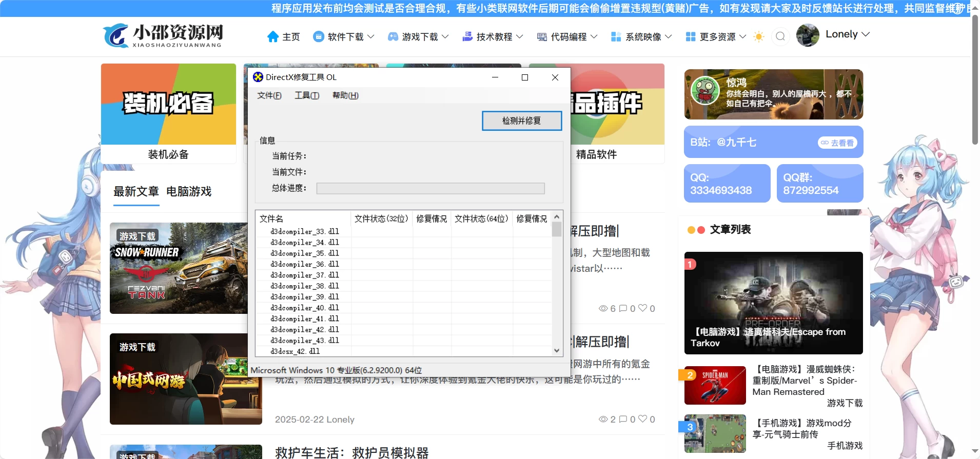Minimize the DirectX修复工具 window
Image resolution: width=980 pixels, height=459 pixels.
pyautogui.click(x=495, y=77)
